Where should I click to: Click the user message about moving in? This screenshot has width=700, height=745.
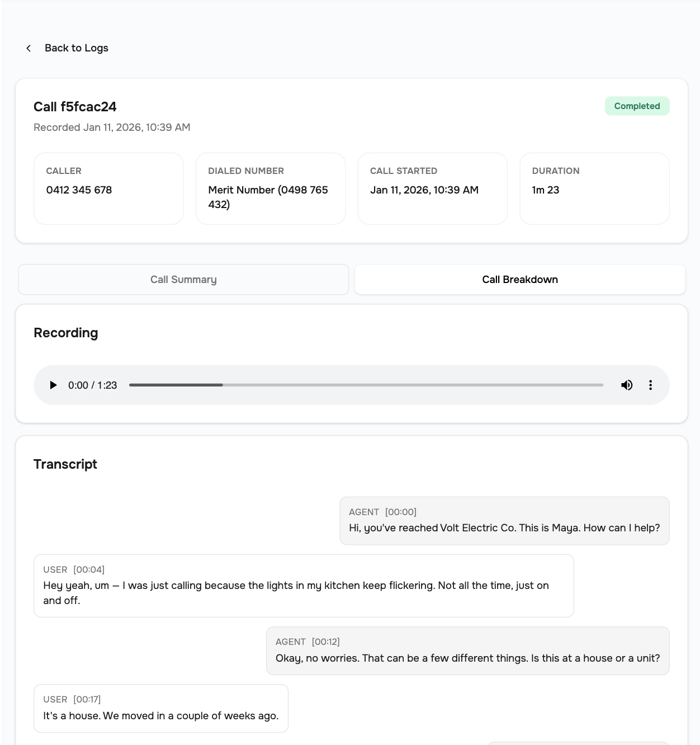[160, 708]
